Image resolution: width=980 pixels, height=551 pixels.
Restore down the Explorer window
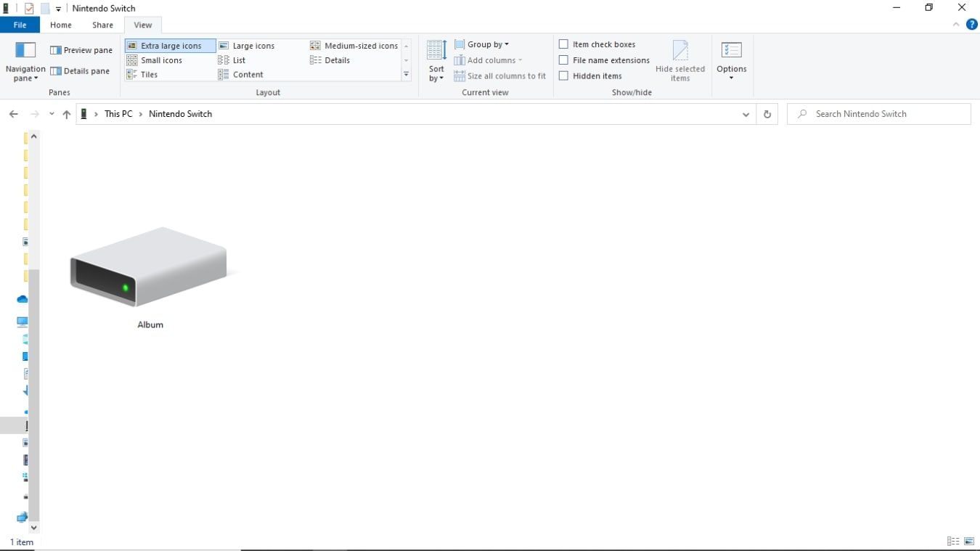[x=928, y=8]
